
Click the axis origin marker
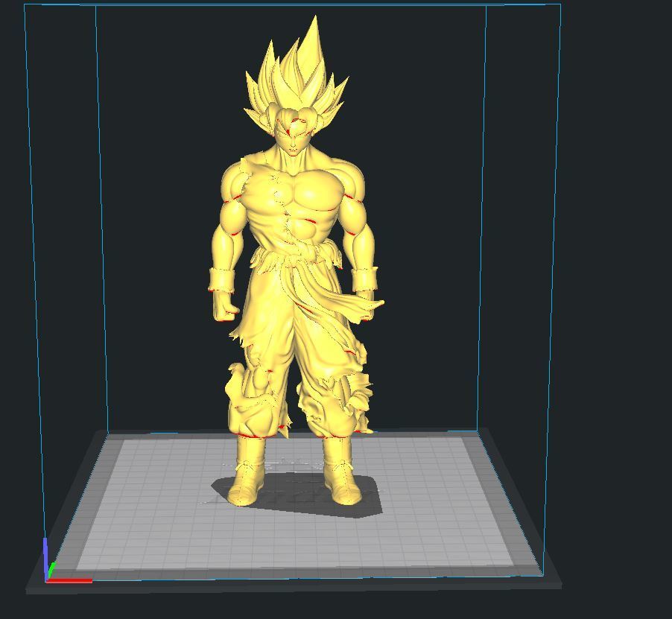[x=46, y=580]
